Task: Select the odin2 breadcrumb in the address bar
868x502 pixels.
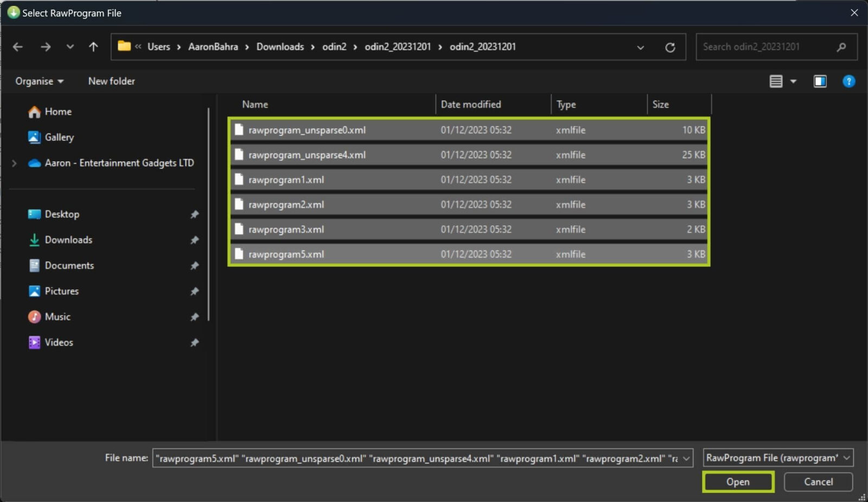Action: (x=334, y=47)
